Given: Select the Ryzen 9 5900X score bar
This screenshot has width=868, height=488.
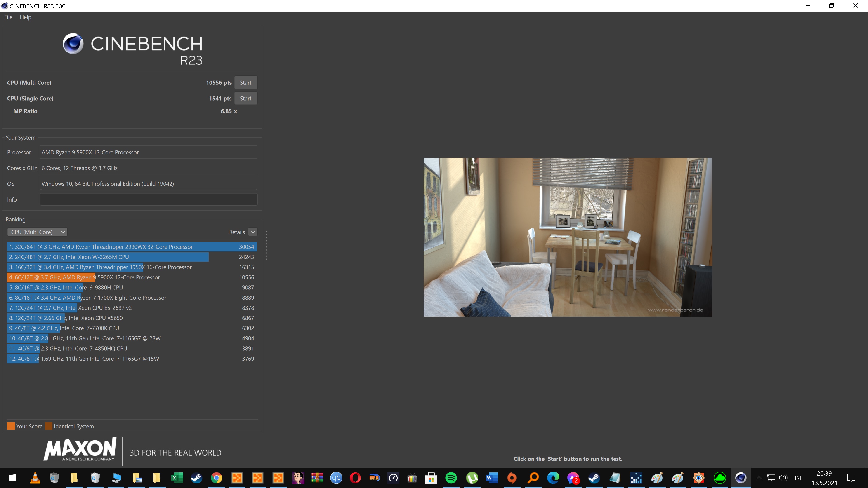Looking at the screenshot, I should click(x=51, y=277).
